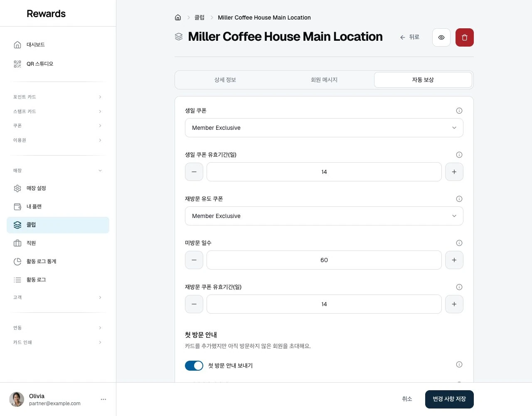Open 직원 in the sidebar

coord(58,243)
